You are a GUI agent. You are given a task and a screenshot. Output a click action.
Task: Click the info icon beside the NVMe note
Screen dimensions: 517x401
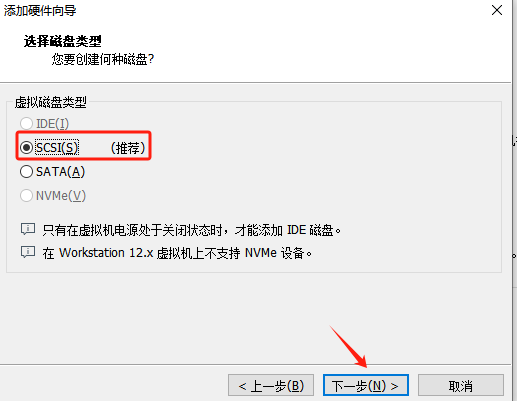coord(28,252)
